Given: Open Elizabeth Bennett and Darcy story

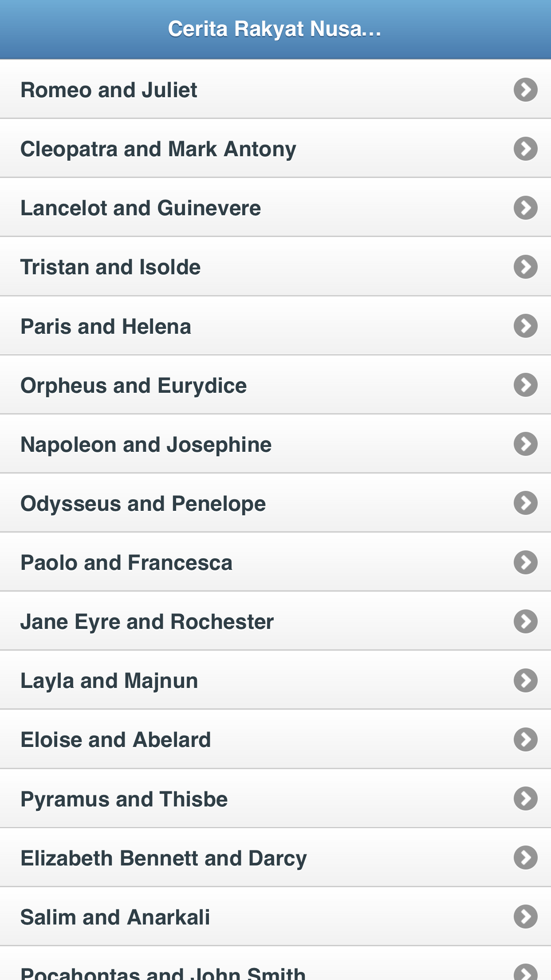Looking at the screenshot, I should pyautogui.click(x=164, y=858).
